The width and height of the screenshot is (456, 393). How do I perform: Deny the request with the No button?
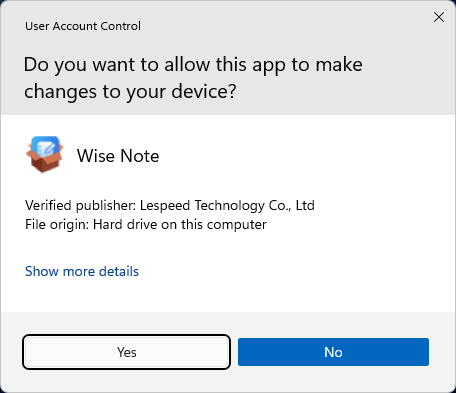333,352
